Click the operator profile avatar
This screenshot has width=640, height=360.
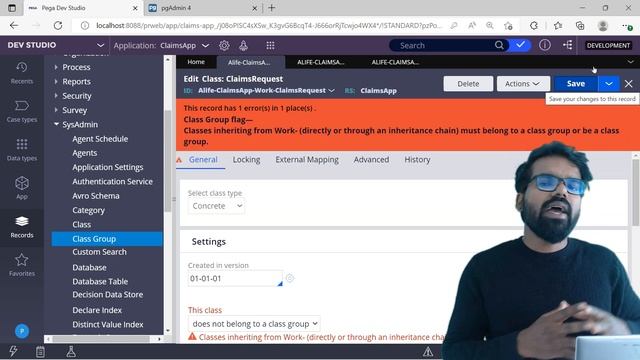pyautogui.click(x=22, y=331)
